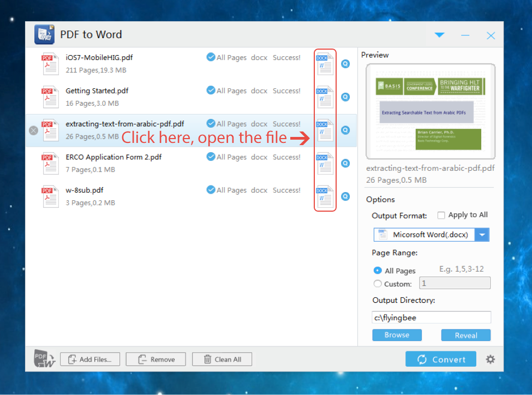This screenshot has width=532, height=395.
Task: Click magnifier icon for Getting Started.pdf row
Action: coord(345,97)
